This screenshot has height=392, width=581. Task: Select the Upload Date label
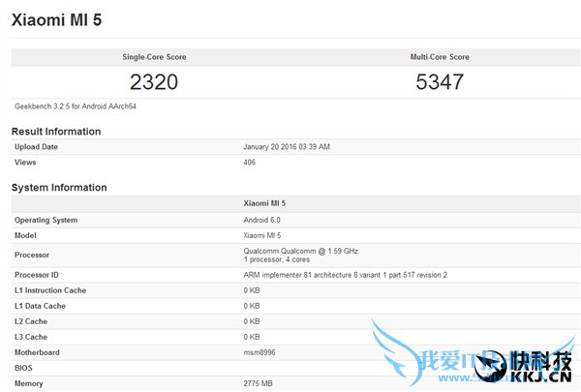pyautogui.click(x=36, y=147)
